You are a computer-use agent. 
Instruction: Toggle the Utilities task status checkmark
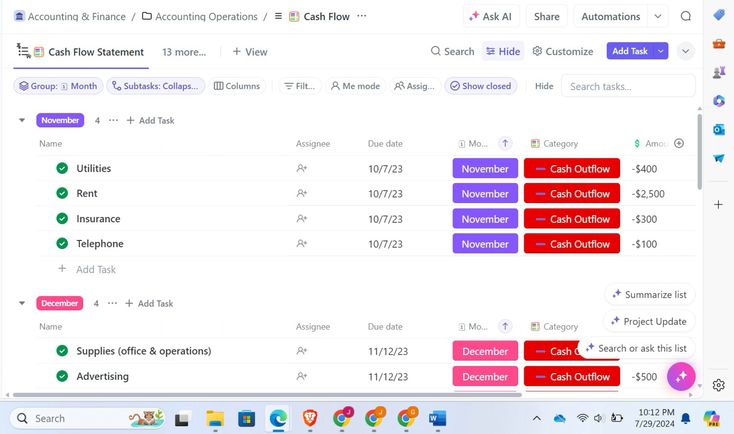click(62, 168)
